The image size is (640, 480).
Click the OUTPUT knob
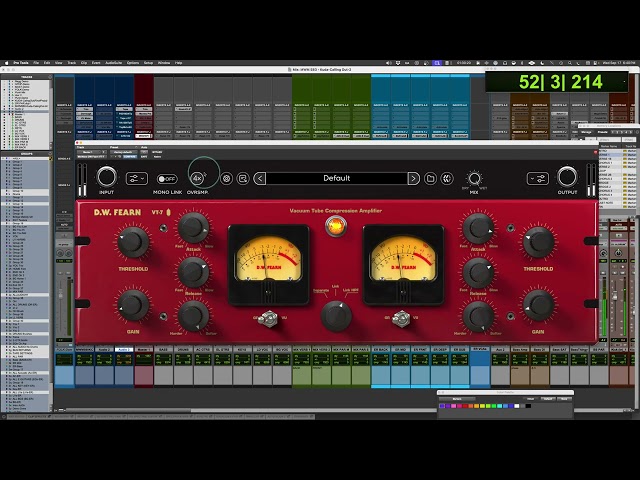coord(567,177)
